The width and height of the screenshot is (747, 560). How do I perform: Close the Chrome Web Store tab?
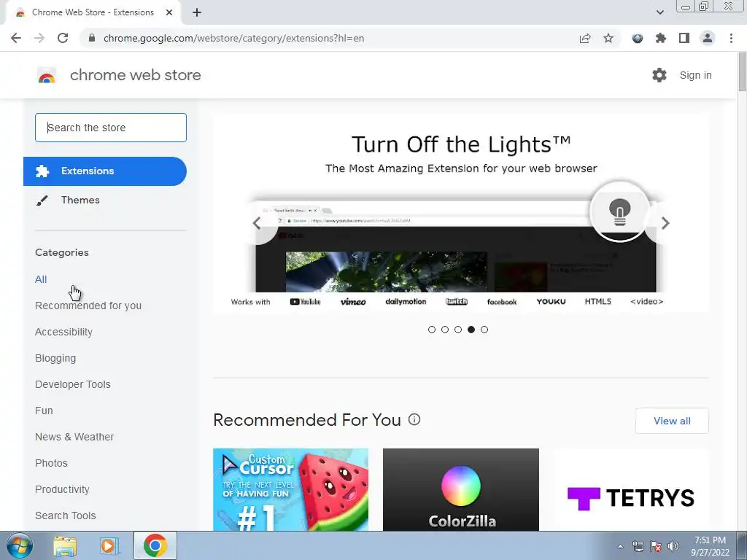[169, 12]
